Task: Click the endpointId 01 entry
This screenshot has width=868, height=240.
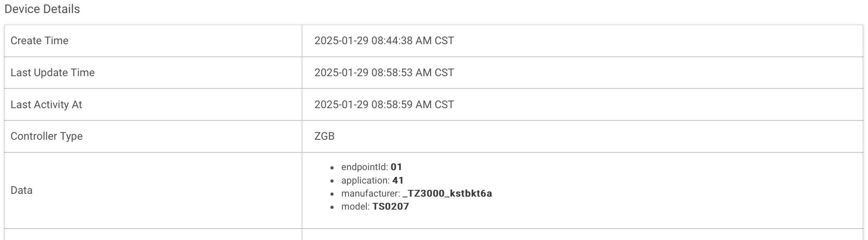Action: (372, 167)
